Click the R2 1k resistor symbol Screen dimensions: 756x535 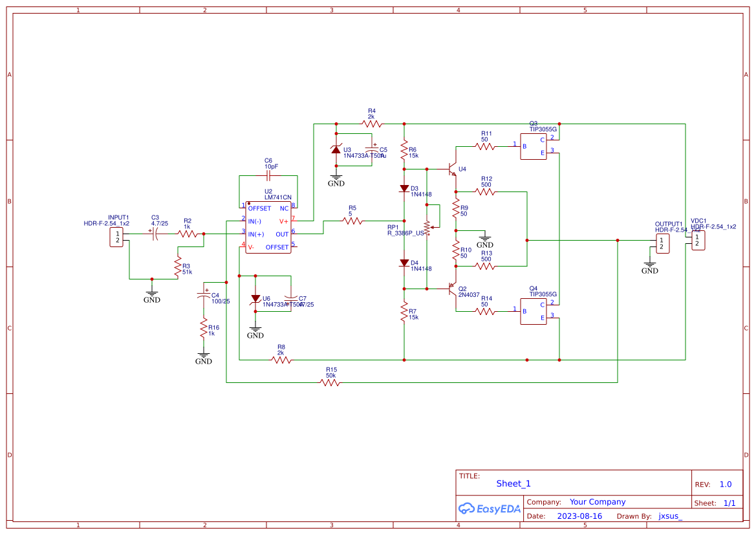[x=188, y=234]
